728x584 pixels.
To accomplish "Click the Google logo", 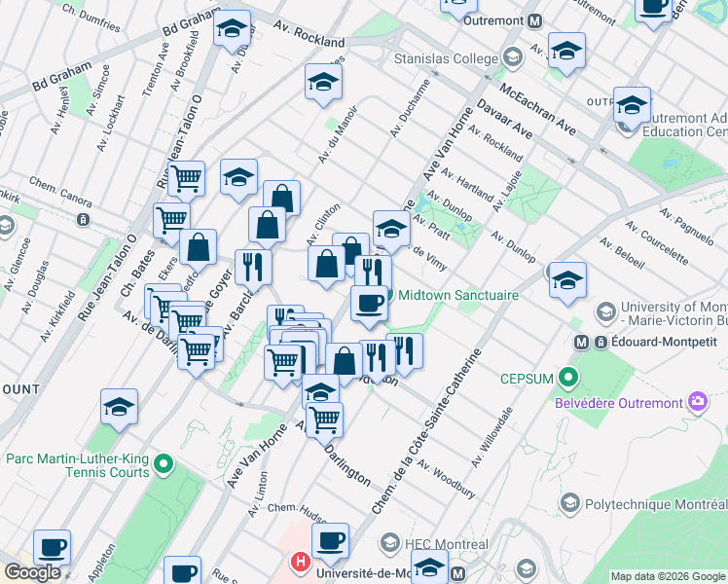I will click(x=32, y=572).
